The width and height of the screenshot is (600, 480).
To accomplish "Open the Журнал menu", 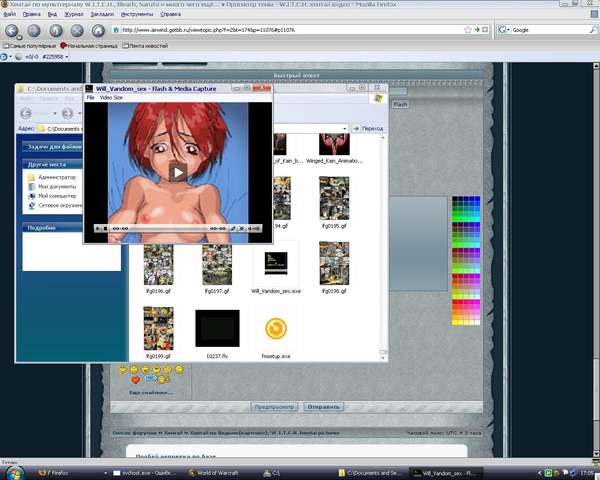I will click(x=73, y=14).
